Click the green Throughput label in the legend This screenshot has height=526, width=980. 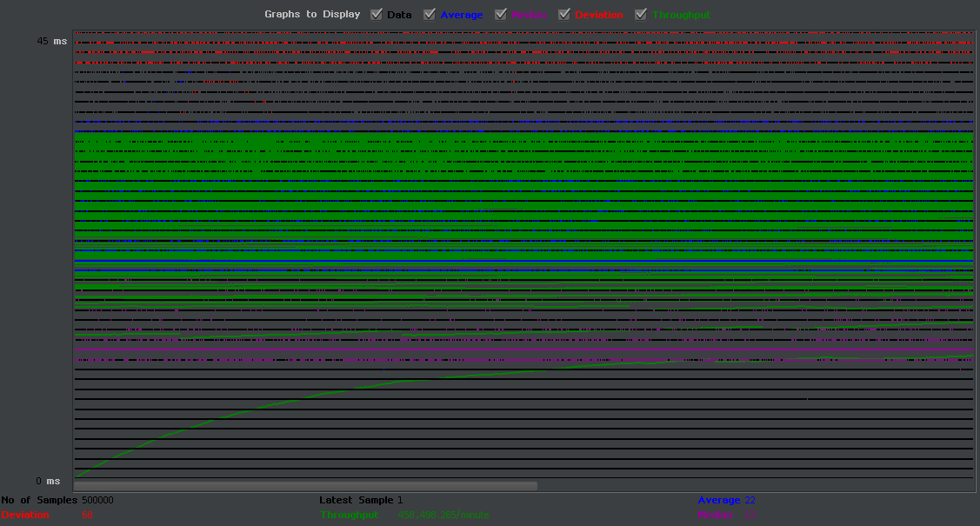[681, 15]
